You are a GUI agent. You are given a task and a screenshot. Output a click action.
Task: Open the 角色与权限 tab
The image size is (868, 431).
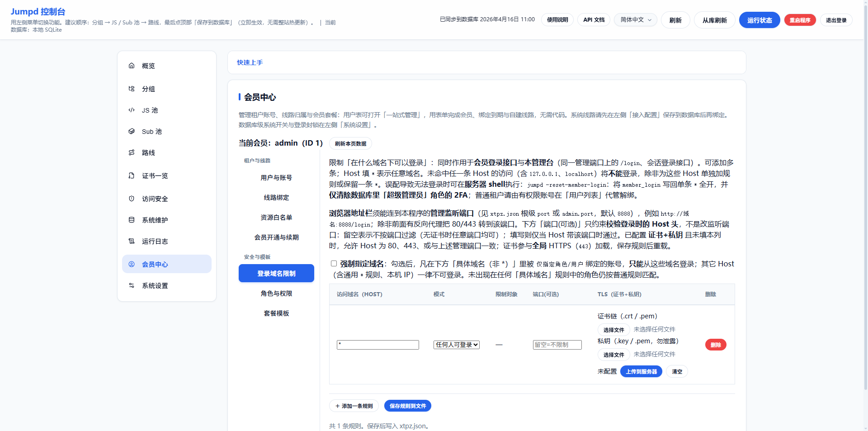[276, 294]
